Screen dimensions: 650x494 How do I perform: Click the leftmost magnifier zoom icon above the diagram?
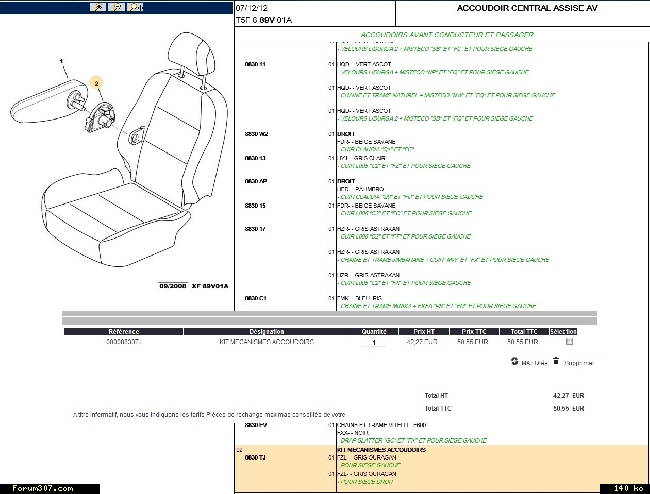pyautogui.click(x=98, y=7)
